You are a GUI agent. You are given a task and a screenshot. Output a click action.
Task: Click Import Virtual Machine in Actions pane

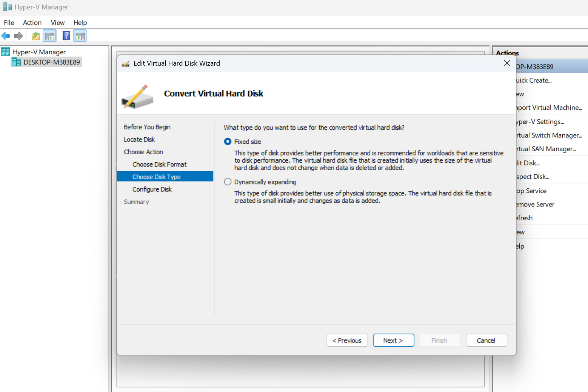pyautogui.click(x=549, y=108)
